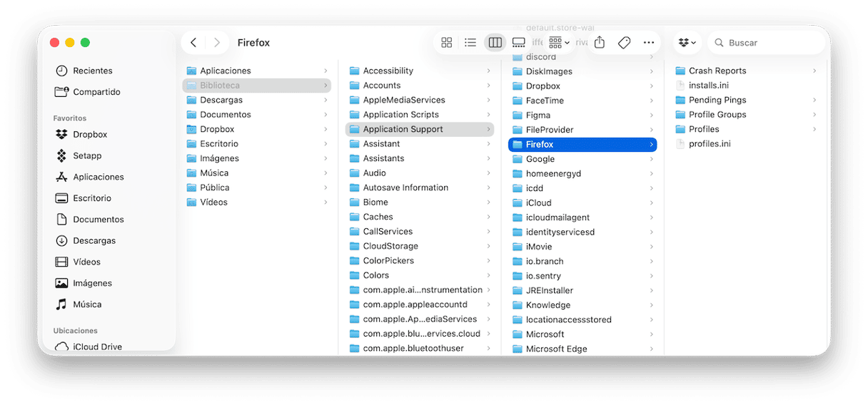The width and height of the screenshot is (868, 405).
Task: Open Aplicaciones in the sidebar
Action: click(x=89, y=177)
